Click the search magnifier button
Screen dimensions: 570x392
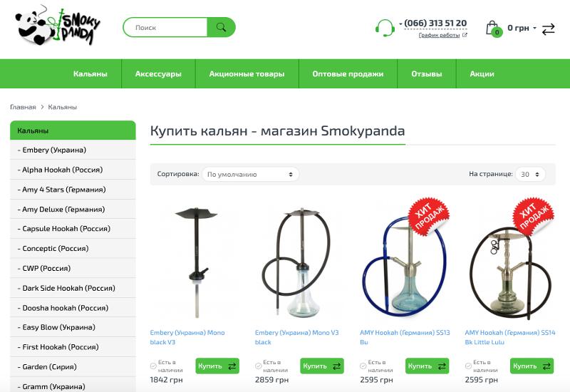coord(221,27)
